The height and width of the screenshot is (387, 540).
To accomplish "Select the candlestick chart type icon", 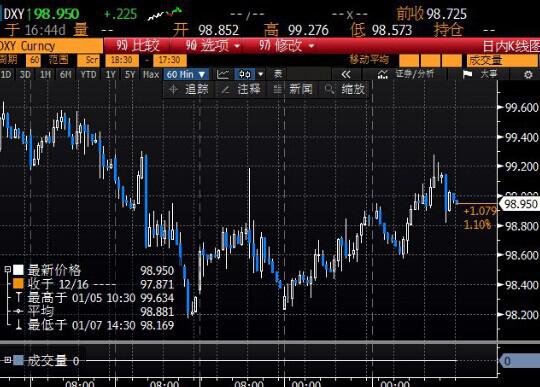I will (x=245, y=74).
